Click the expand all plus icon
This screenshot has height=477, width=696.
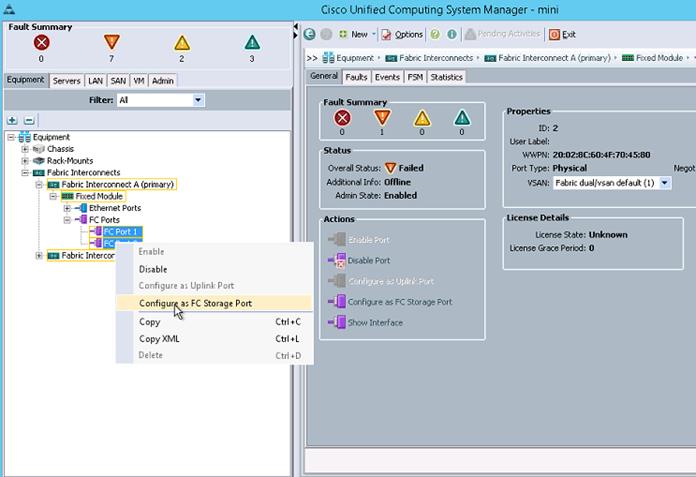[x=12, y=120]
